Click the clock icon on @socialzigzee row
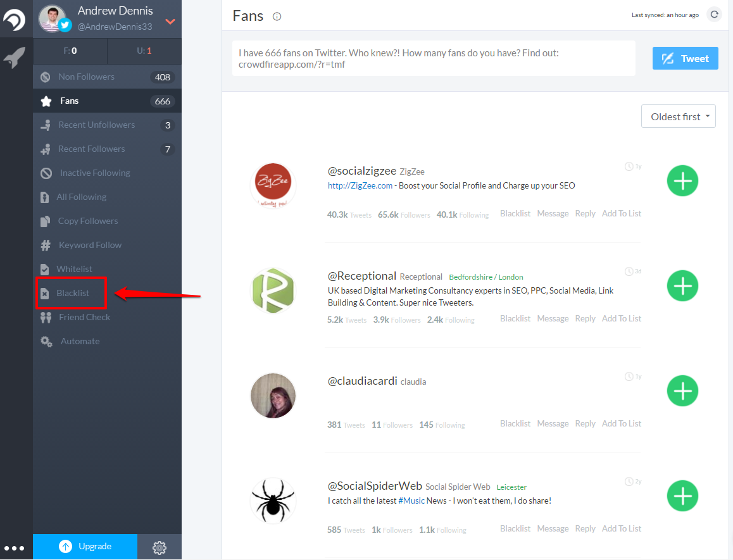 click(x=629, y=166)
